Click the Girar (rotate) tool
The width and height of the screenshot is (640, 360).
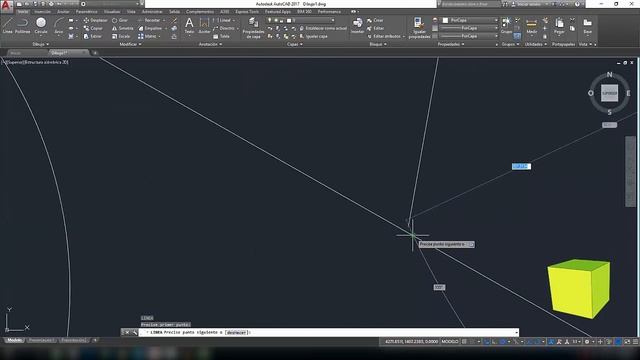[x=120, y=20]
